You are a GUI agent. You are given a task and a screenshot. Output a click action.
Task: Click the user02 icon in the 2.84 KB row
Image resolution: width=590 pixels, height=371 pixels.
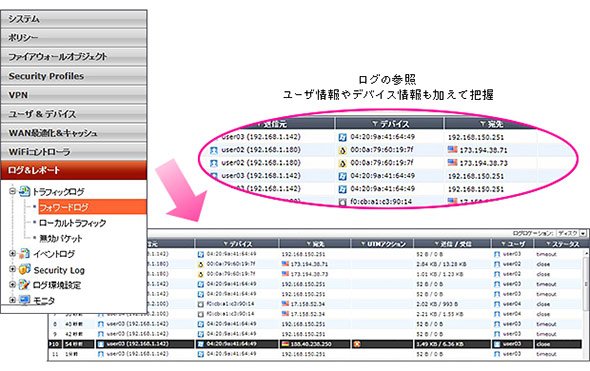point(497,264)
